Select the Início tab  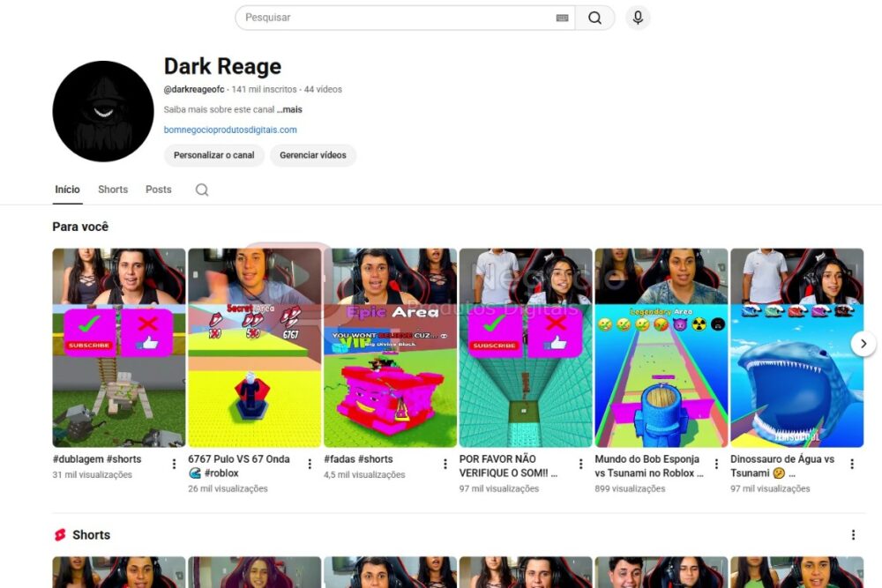67,190
